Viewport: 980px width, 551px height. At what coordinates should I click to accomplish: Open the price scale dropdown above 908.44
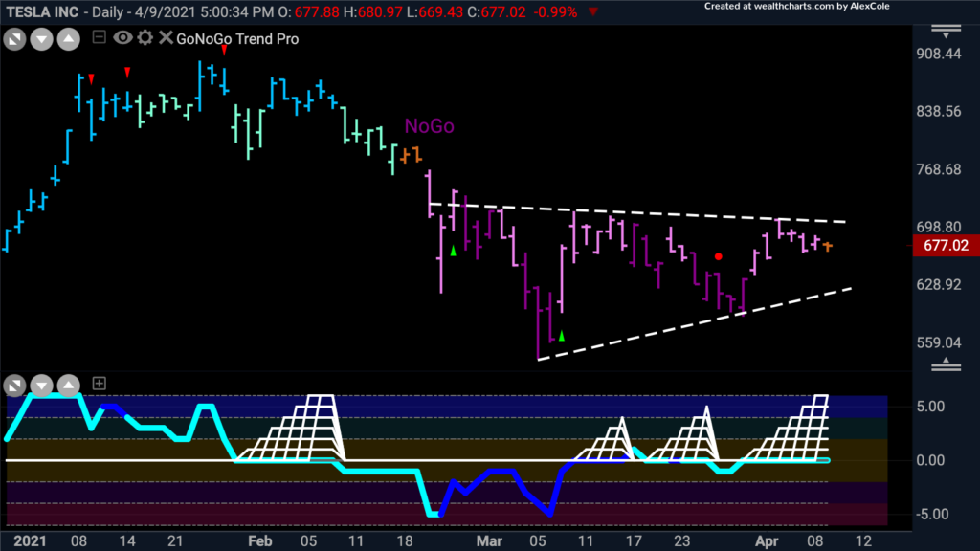click(946, 32)
